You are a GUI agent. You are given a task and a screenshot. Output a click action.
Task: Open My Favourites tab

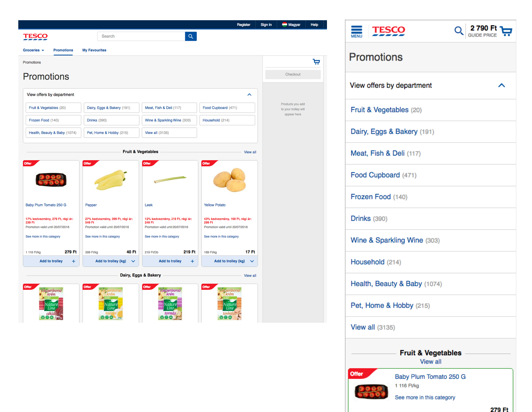click(94, 50)
